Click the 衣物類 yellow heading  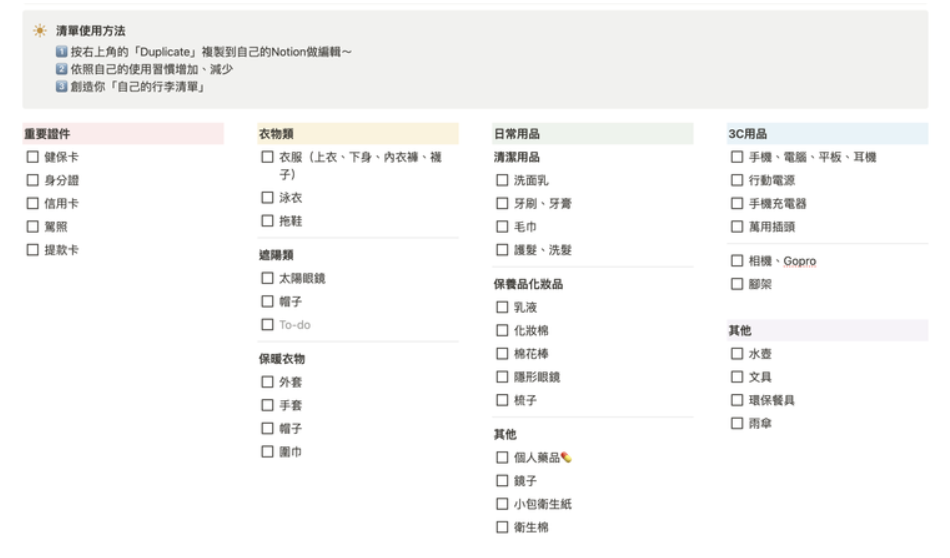358,133
